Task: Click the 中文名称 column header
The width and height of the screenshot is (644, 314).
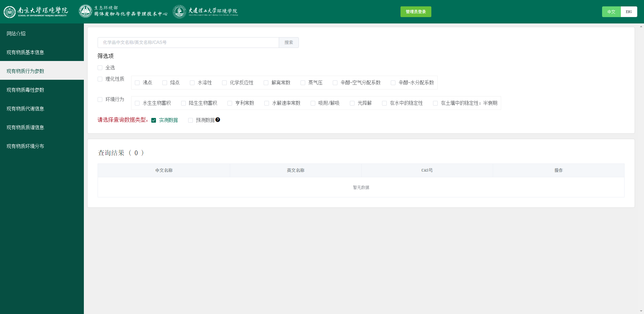Action: [x=164, y=170]
